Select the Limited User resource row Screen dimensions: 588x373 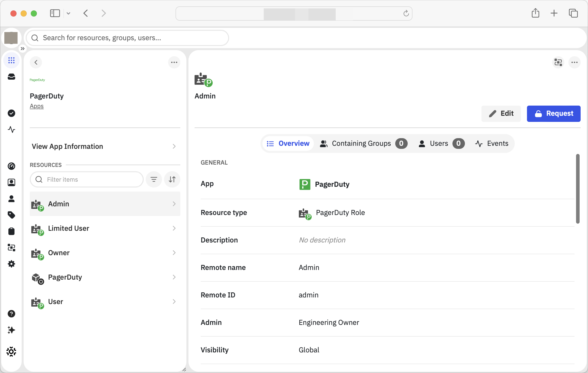(105, 228)
